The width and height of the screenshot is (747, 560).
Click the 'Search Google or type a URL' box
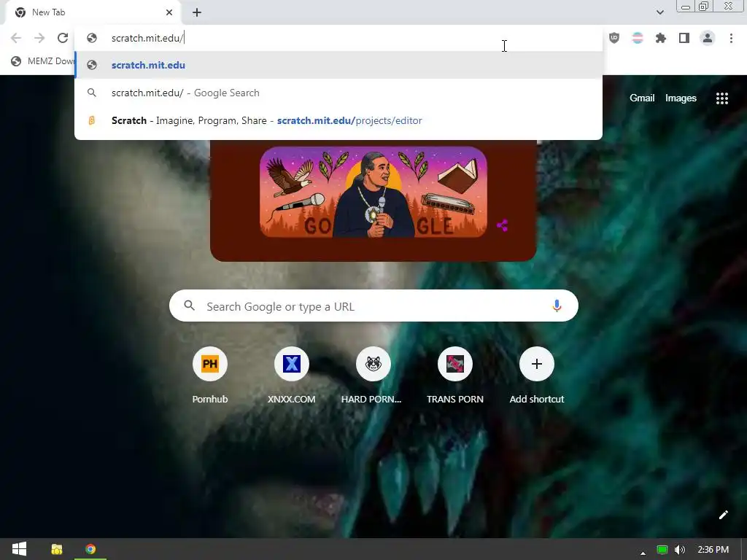[x=373, y=306]
